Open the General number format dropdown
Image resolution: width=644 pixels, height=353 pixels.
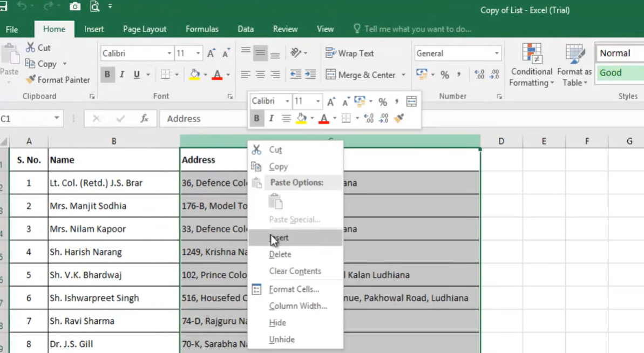point(497,53)
